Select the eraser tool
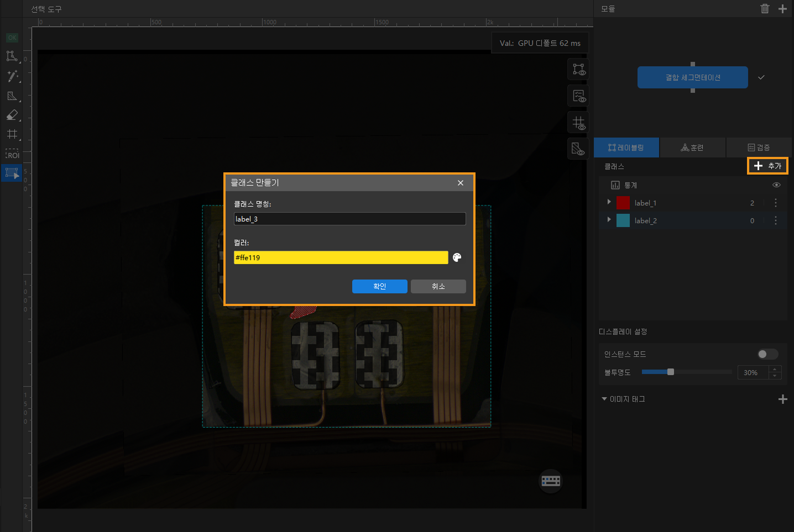This screenshot has height=532, width=794. click(x=12, y=115)
